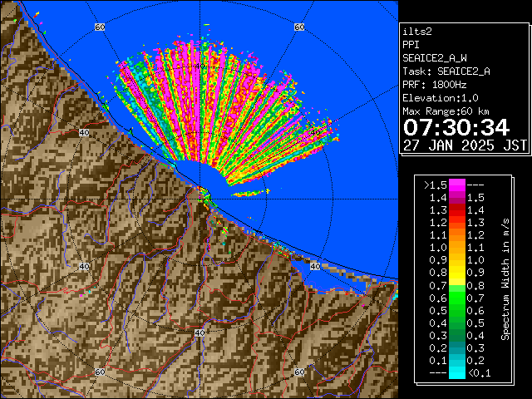Click the yellow 0.8–0.9 legend color band
Screen dimensions: 532x399
point(456,273)
